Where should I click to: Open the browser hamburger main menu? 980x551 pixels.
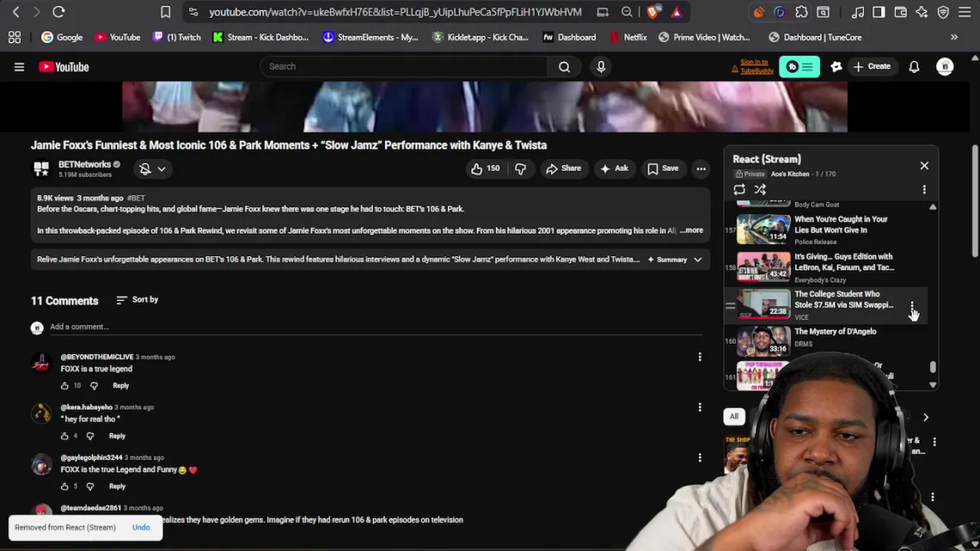click(x=965, y=11)
